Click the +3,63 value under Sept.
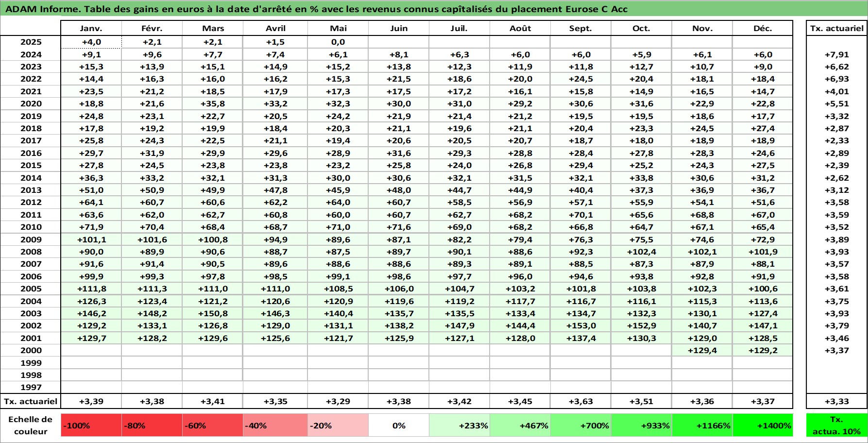The height and width of the screenshot is (443, 868). 581,401
